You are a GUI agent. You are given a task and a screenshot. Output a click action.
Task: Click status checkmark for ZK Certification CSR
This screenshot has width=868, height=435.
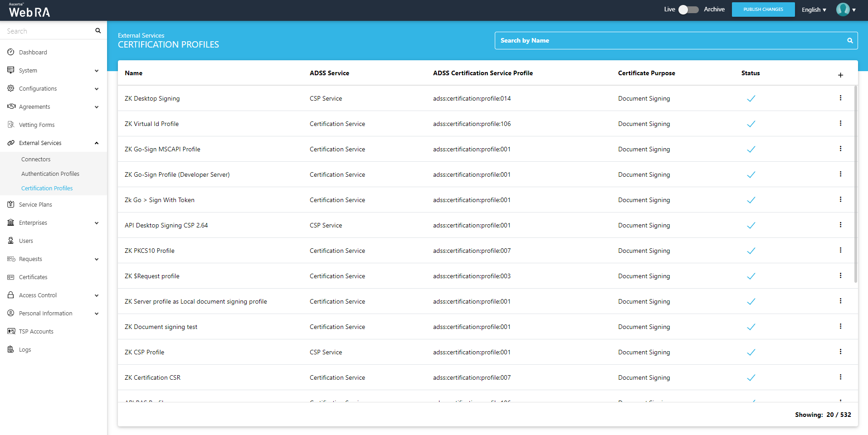coord(751,377)
